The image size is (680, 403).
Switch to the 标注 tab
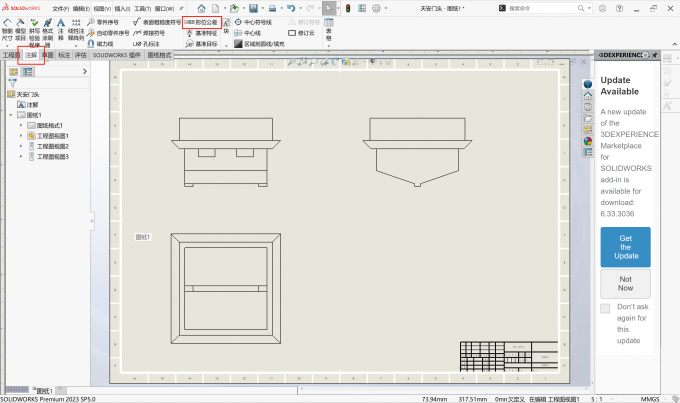tap(64, 55)
